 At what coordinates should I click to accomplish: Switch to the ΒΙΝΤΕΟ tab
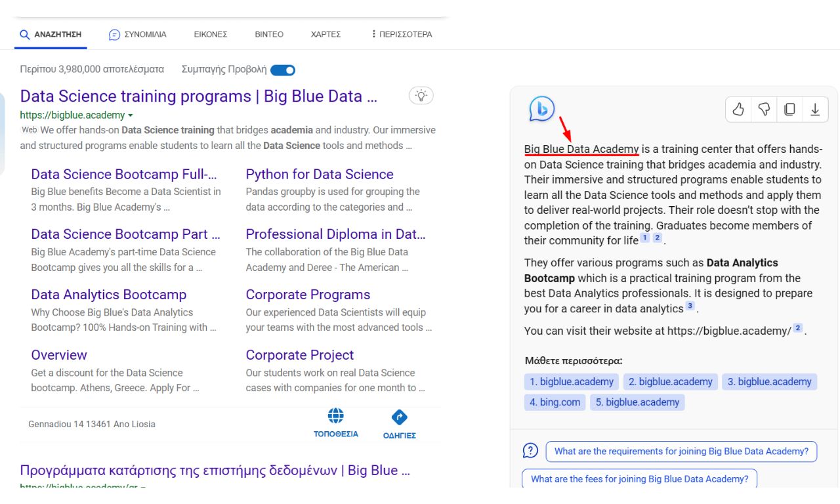point(269,34)
